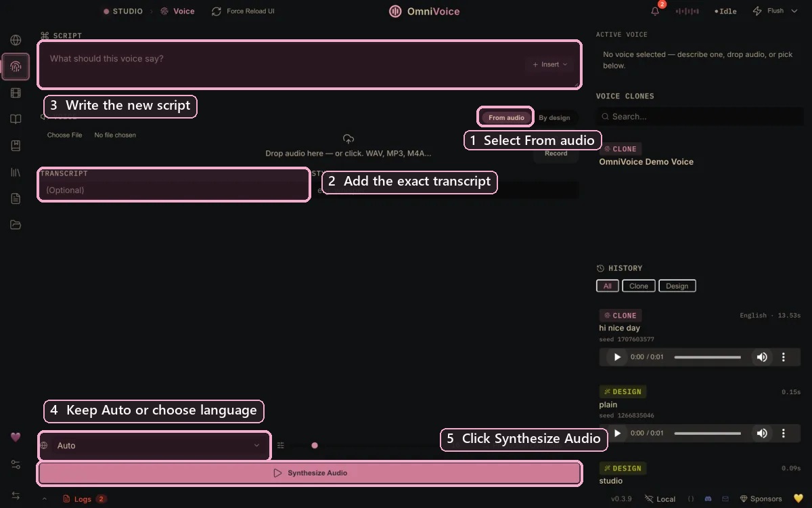Open the Discord icon in status bar
Screen dimensions: 812x508
(x=708, y=499)
